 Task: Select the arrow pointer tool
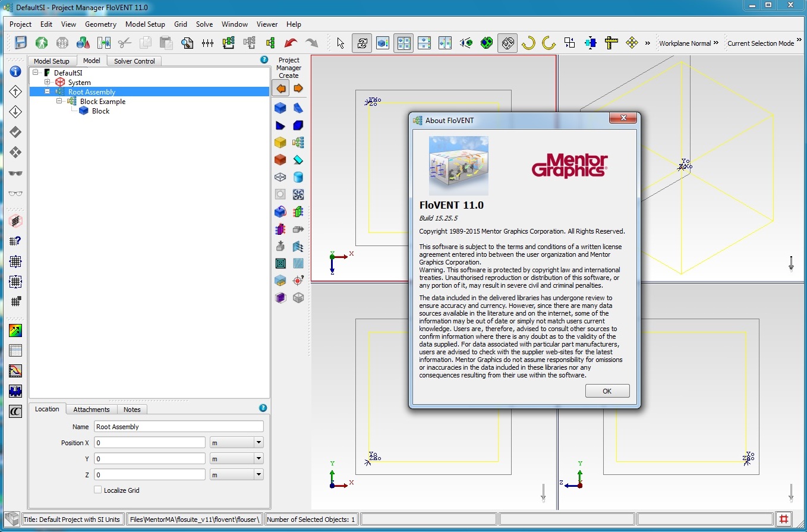[341, 43]
